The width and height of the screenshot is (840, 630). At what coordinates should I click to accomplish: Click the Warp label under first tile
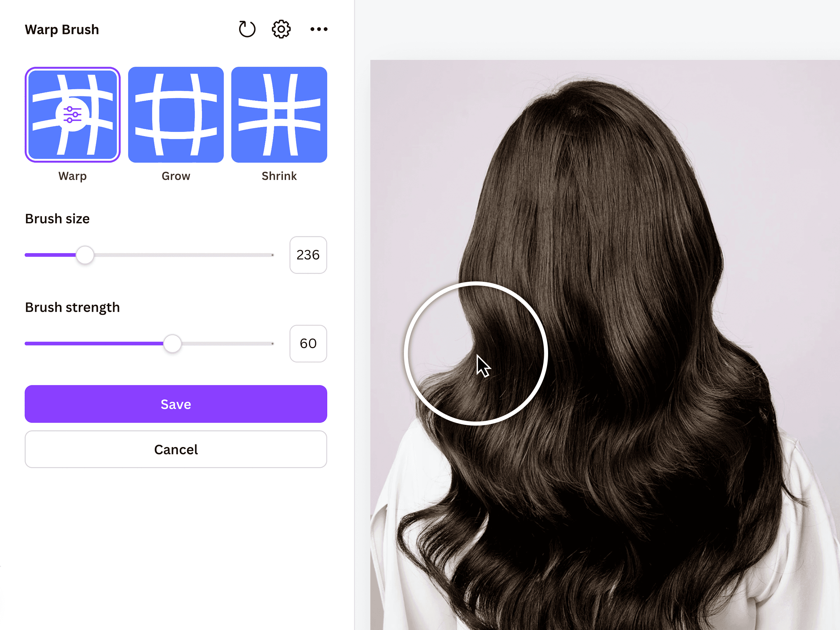(72, 176)
